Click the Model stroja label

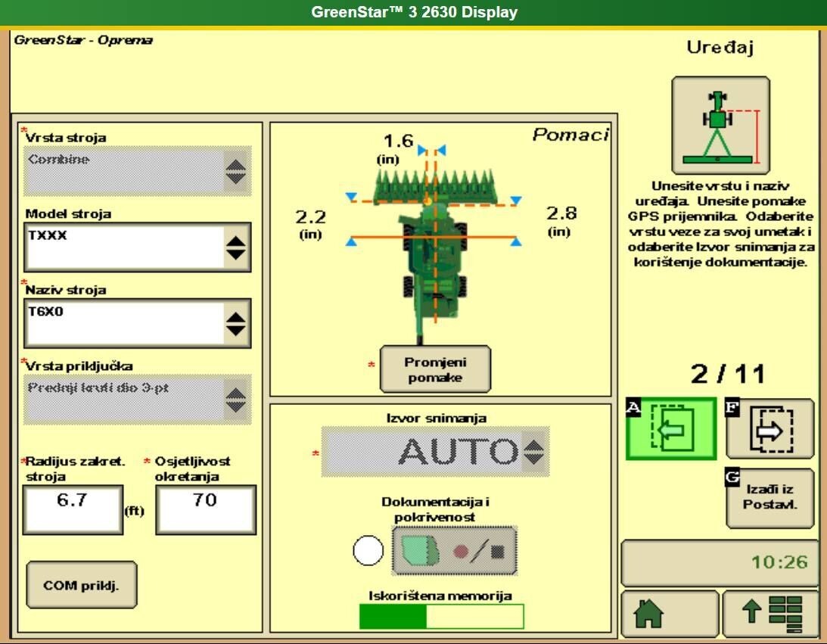tap(68, 213)
